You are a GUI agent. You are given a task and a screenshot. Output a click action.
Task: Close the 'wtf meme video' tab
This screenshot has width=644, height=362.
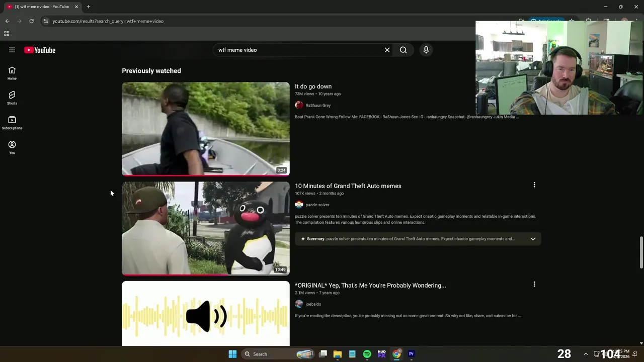click(x=76, y=7)
